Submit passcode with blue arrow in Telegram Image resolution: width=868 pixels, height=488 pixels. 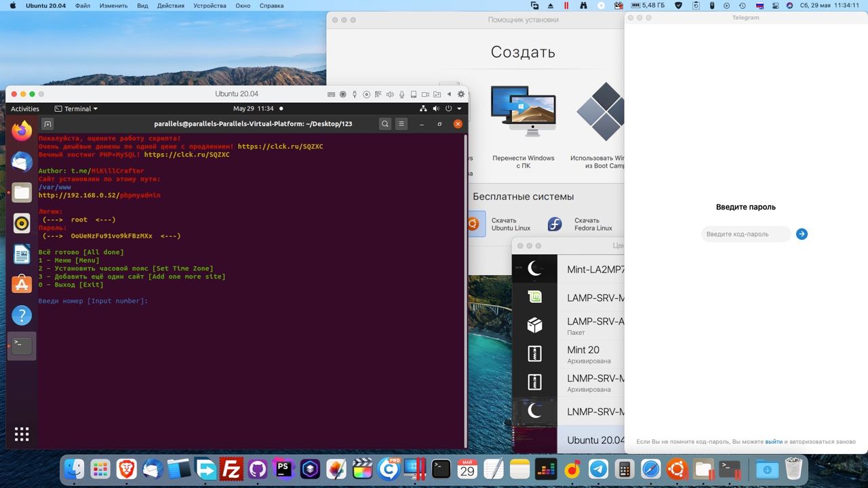(x=802, y=234)
